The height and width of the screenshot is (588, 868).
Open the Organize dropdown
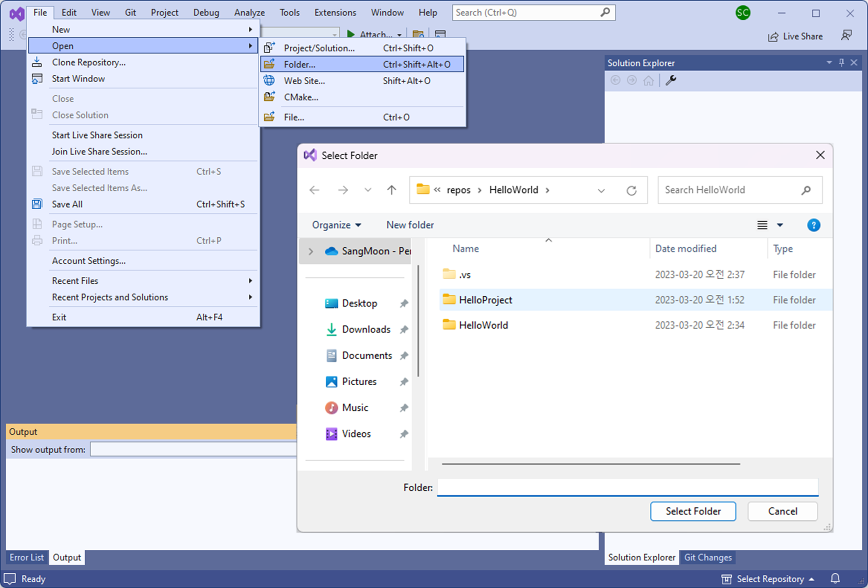point(337,225)
